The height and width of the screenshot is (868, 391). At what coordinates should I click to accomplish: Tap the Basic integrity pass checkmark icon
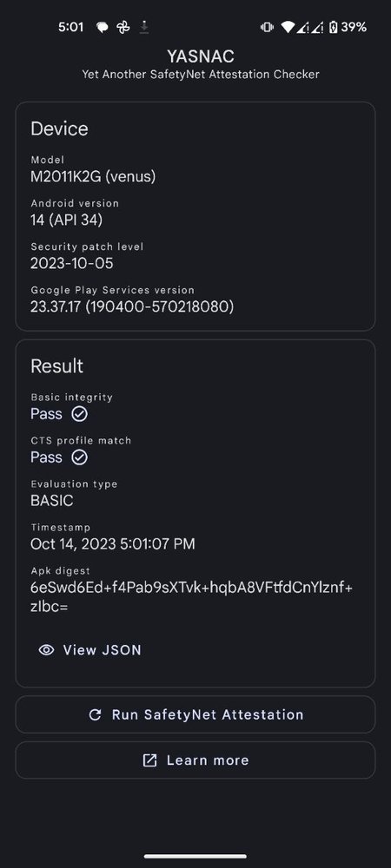point(80,414)
